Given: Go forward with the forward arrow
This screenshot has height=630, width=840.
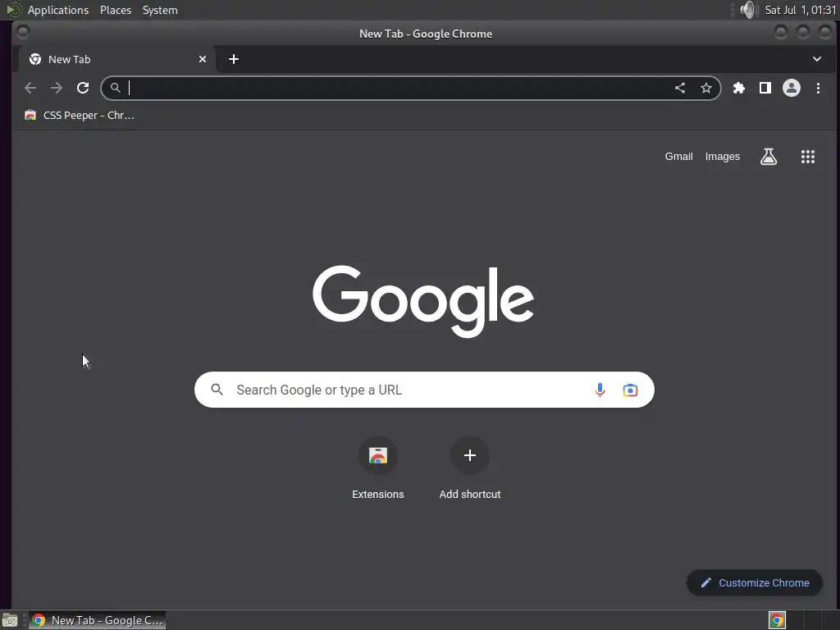Looking at the screenshot, I should (57, 88).
